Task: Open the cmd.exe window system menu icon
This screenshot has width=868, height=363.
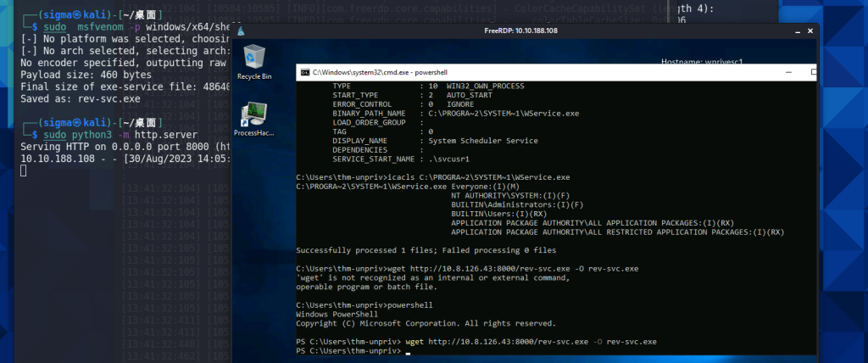Action: pos(304,72)
